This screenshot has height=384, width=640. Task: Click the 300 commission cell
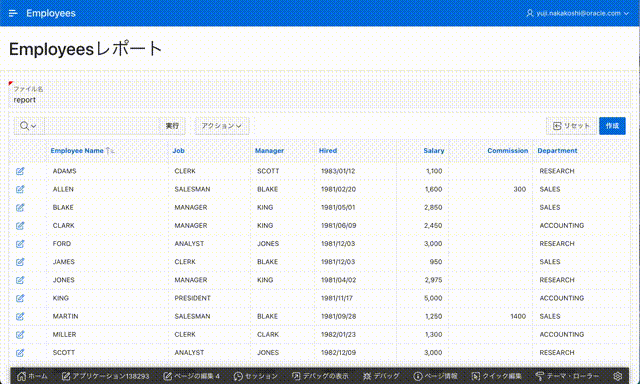[520, 189]
